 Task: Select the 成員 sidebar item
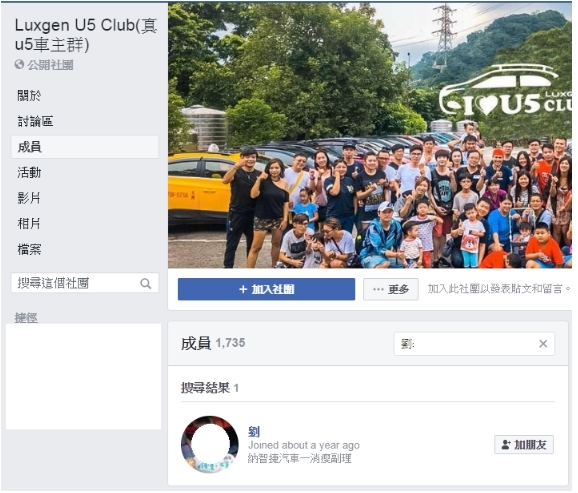(x=85, y=147)
